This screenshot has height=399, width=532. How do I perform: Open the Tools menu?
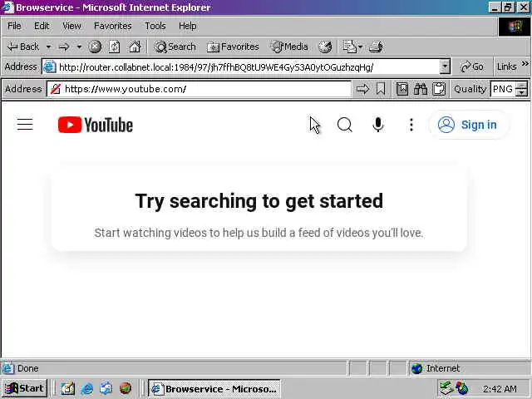pyautogui.click(x=155, y=26)
